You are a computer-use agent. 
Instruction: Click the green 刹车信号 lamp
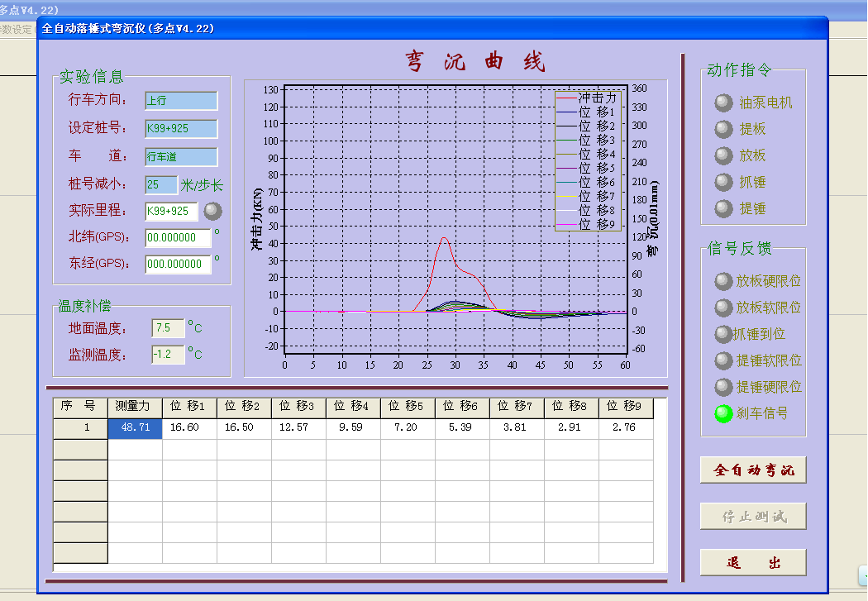(723, 413)
